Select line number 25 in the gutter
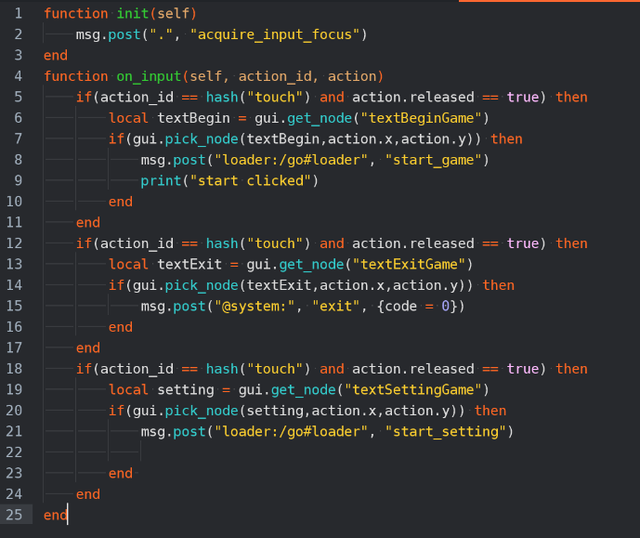Screen dimensions: 640x538 [14, 515]
